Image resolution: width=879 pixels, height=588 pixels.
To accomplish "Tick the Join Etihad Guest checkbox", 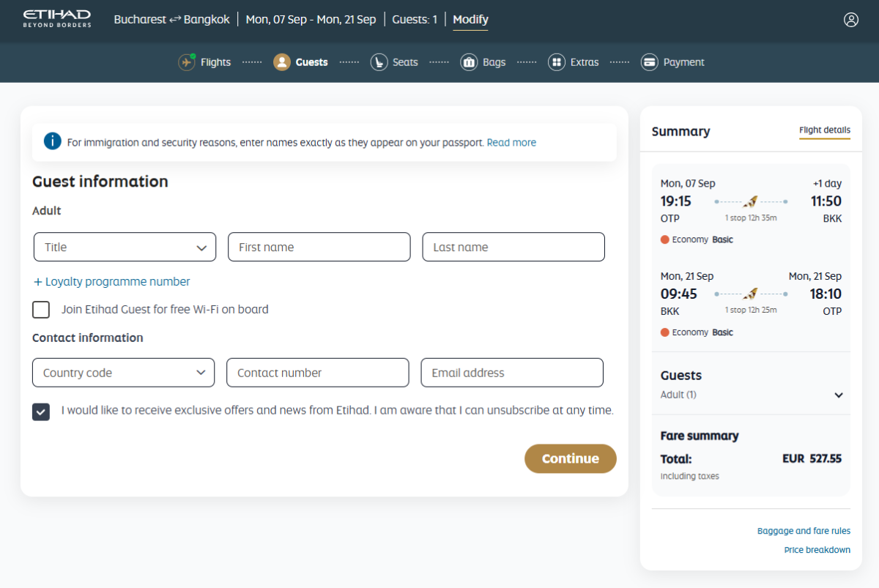I will pos(41,310).
